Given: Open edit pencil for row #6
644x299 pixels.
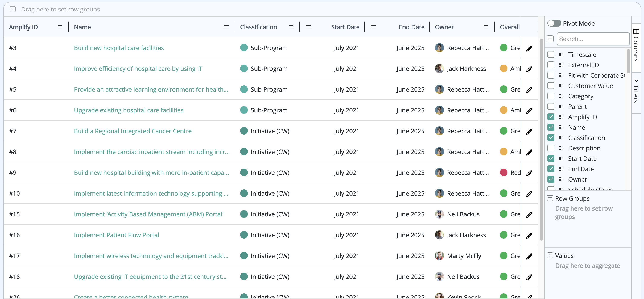Looking at the screenshot, I should 529,110.
